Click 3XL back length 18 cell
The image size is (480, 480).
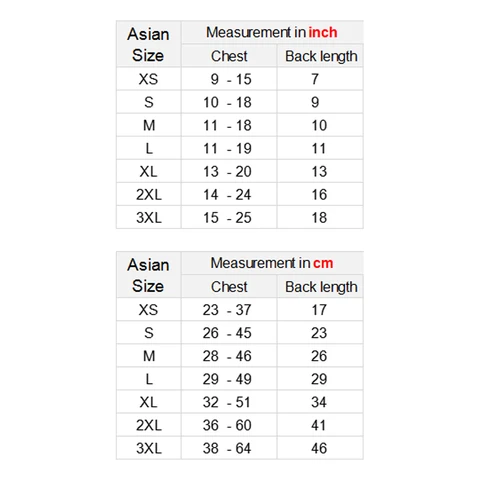pyautogui.click(x=320, y=218)
